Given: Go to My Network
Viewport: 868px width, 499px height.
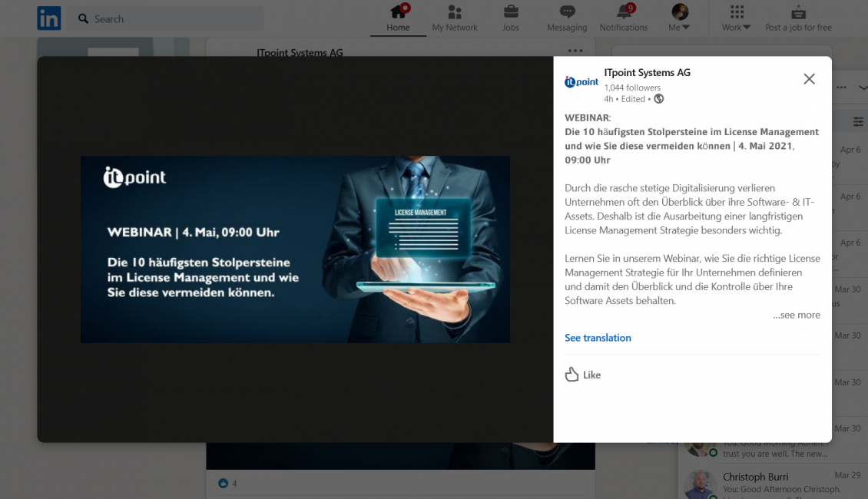Looking at the screenshot, I should [455, 18].
